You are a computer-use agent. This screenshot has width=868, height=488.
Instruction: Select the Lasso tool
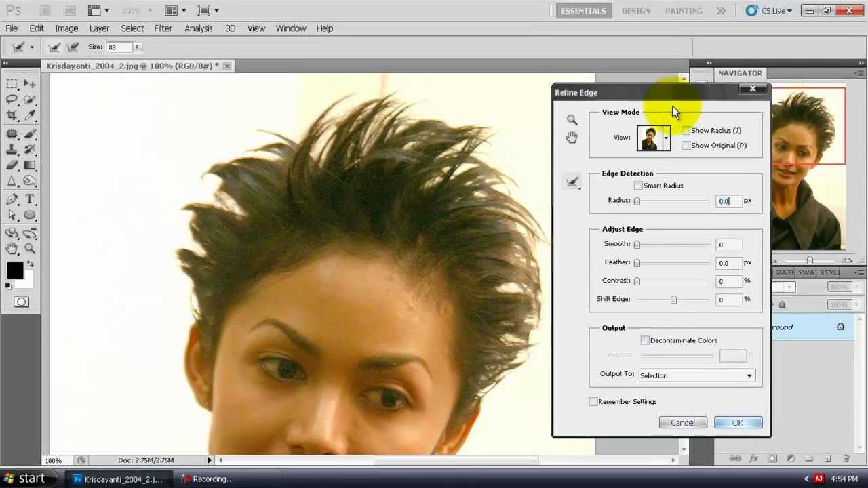click(x=12, y=100)
